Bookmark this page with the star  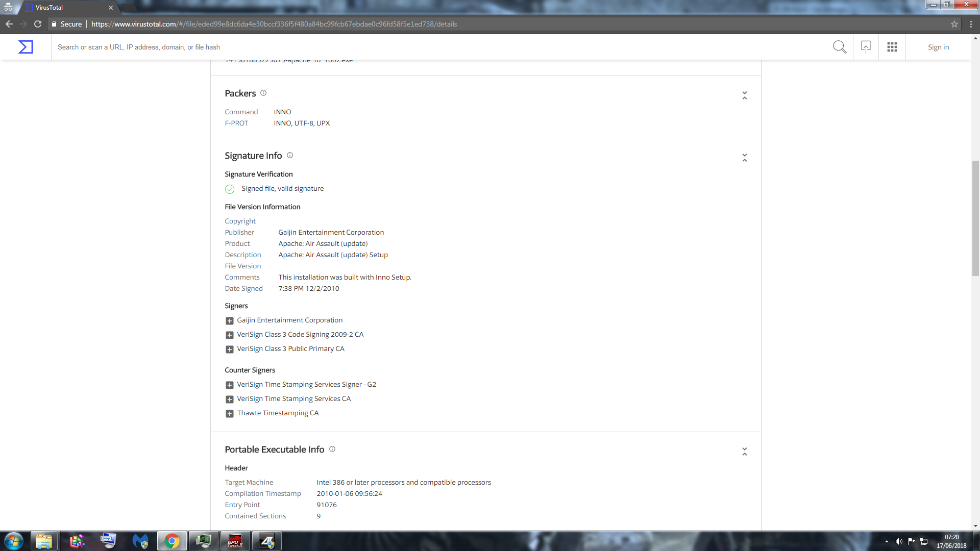pos(954,24)
